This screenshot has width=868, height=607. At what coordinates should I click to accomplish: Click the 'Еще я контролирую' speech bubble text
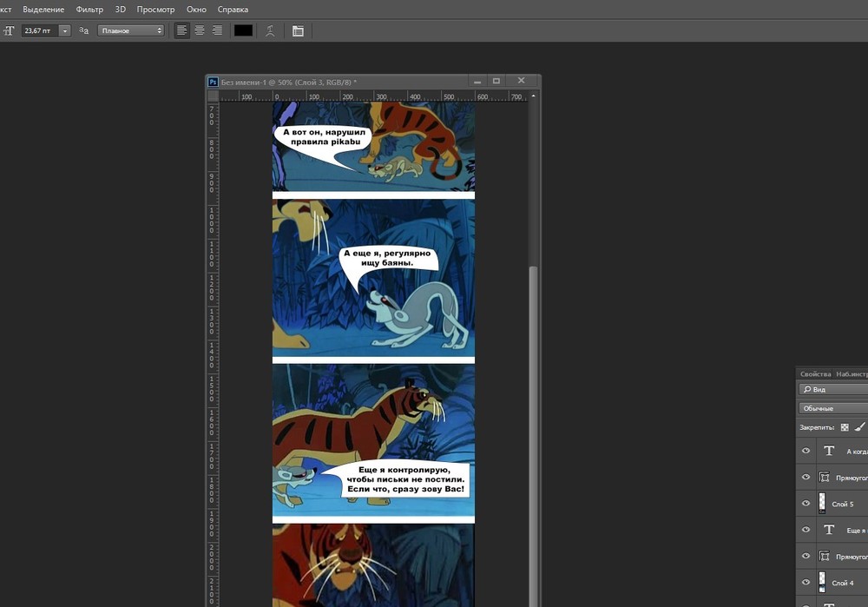point(405,479)
